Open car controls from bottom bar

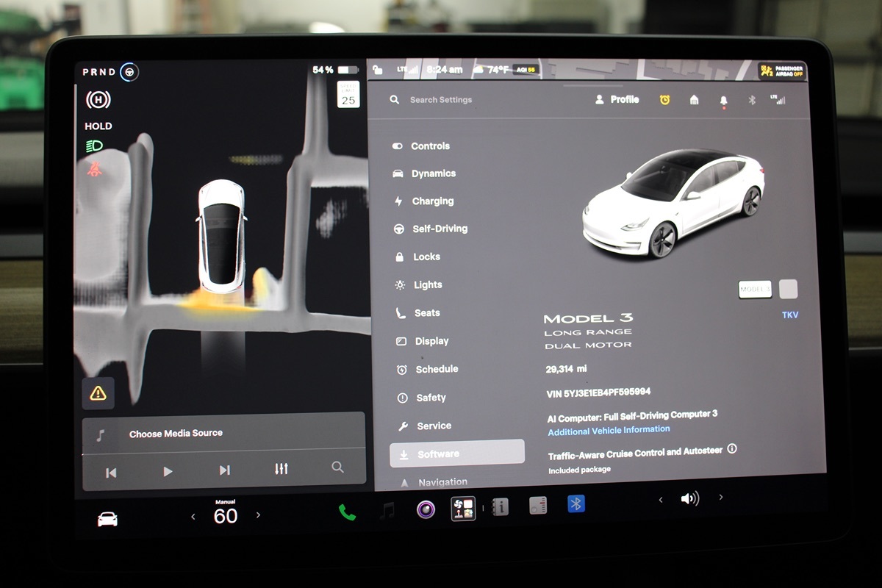tap(107, 519)
